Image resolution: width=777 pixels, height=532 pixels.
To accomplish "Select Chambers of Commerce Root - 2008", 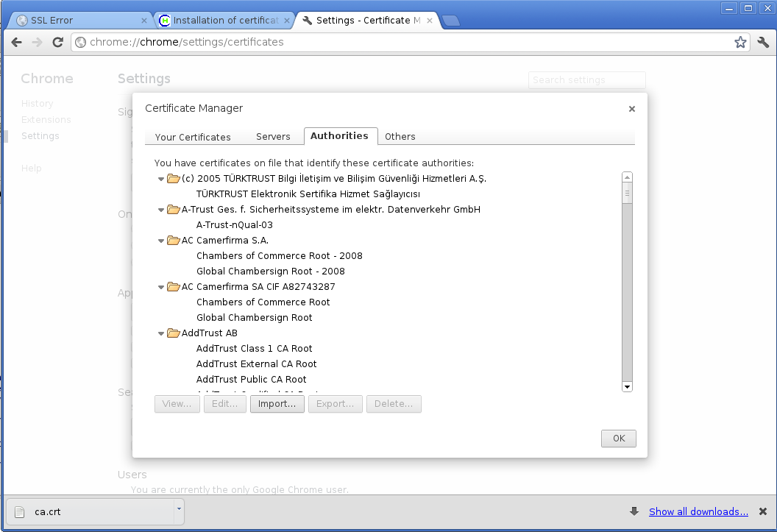I will [280, 255].
